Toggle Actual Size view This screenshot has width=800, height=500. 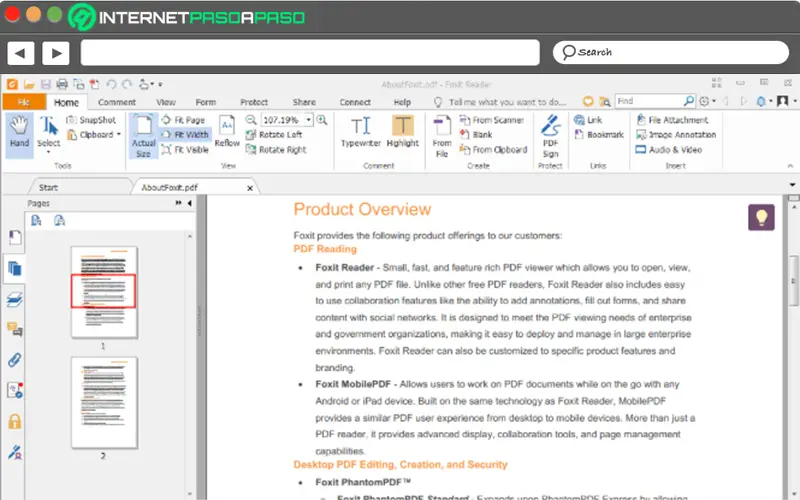tap(143, 134)
